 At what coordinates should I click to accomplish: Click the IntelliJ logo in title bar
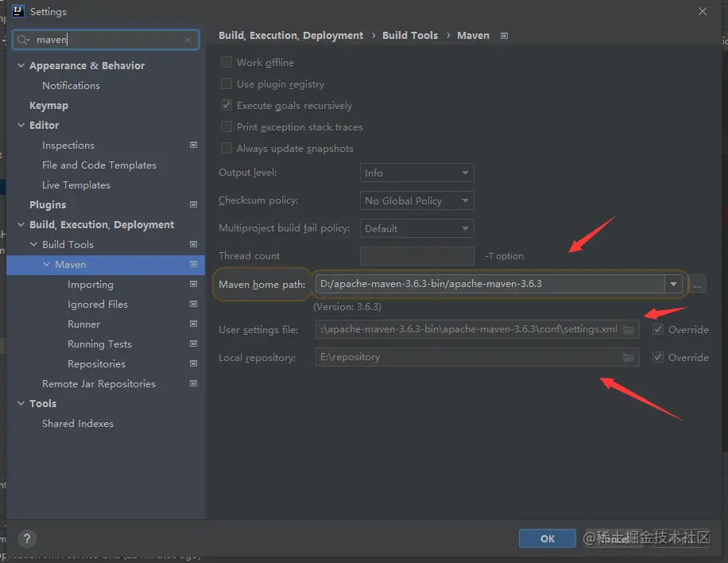[18, 11]
